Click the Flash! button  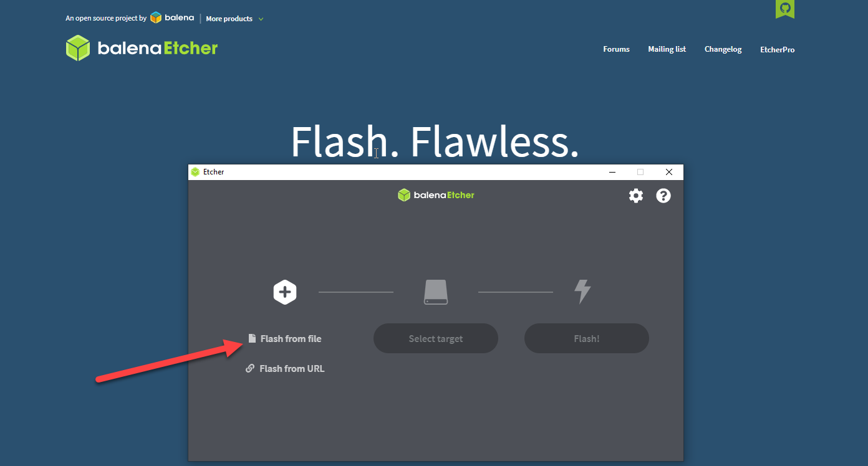pyautogui.click(x=587, y=338)
